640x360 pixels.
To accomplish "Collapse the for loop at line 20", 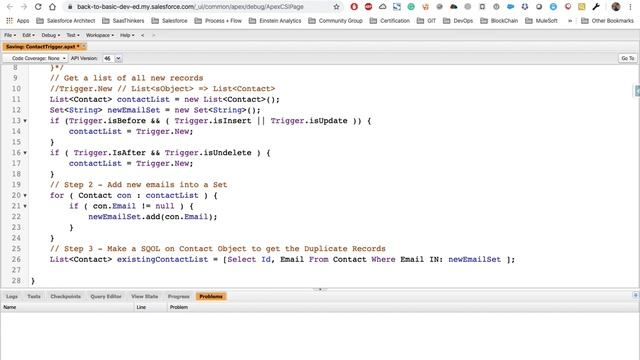I will [25, 196].
